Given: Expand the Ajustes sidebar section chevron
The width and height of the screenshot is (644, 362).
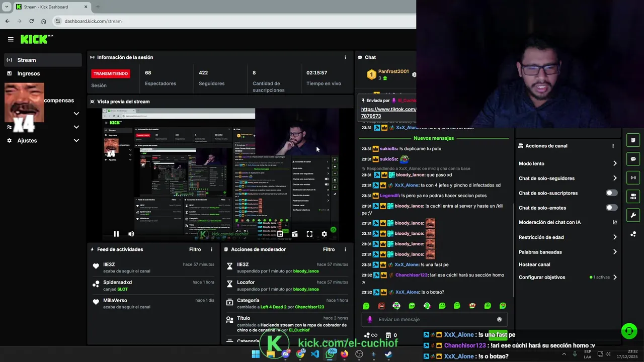Looking at the screenshot, I should [76, 140].
